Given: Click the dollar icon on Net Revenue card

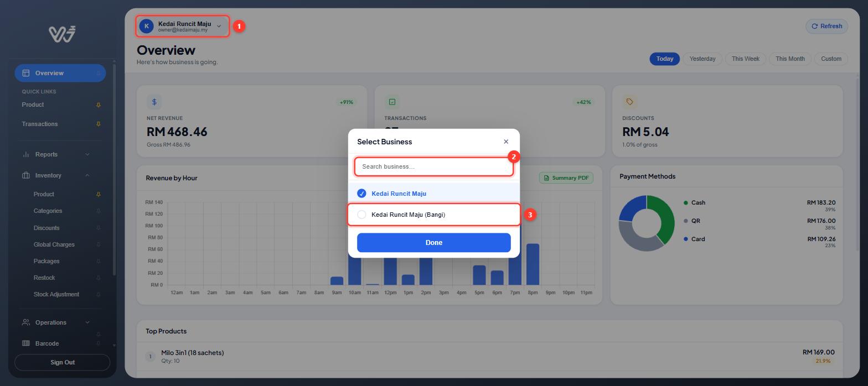Looking at the screenshot, I should click(x=154, y=102).
